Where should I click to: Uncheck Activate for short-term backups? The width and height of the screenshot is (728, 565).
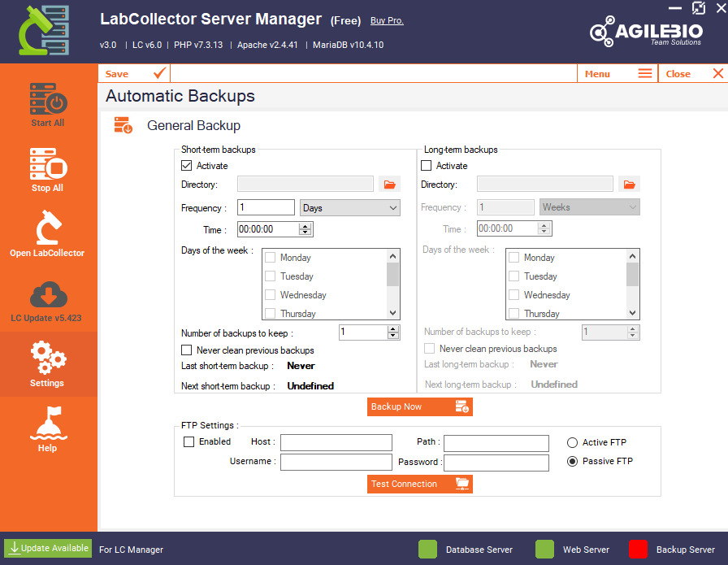(x=186, y=165)
